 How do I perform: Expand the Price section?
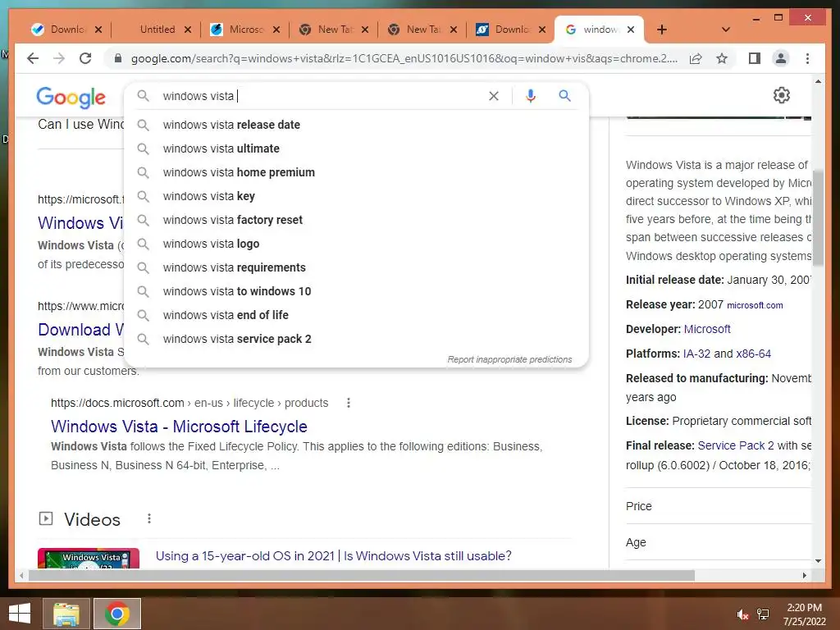718,506
